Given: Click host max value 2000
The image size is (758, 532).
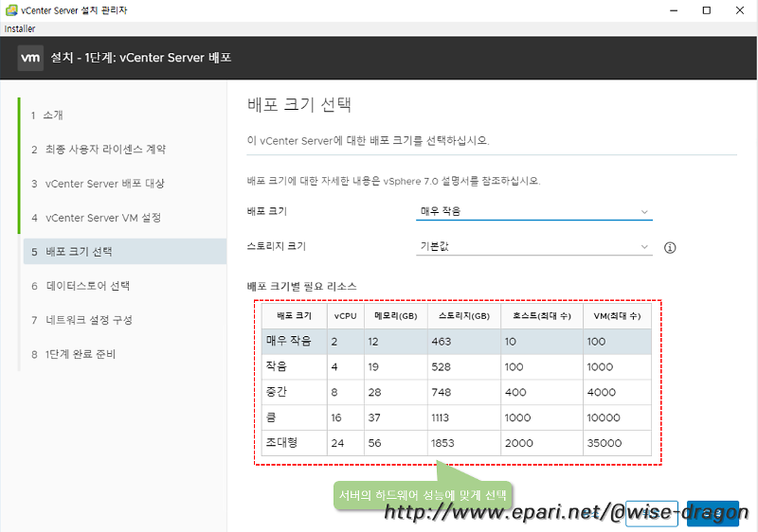Looking at the screenshot, I should point(518,443).
